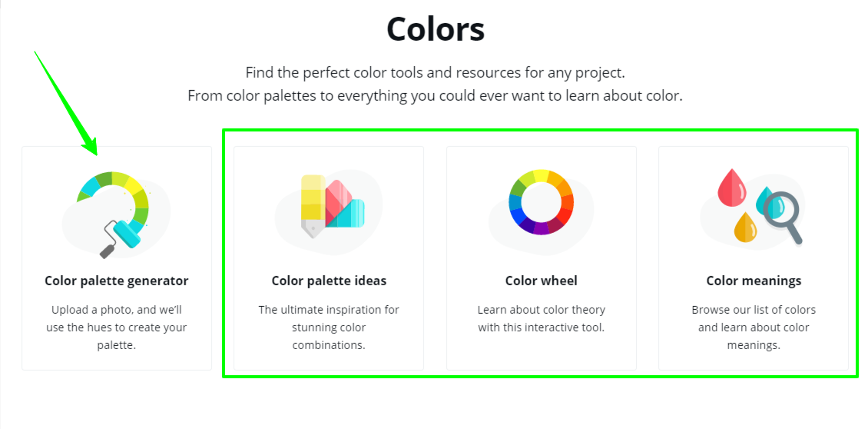
Task: Click the Colors page heading
Action: 436,29
